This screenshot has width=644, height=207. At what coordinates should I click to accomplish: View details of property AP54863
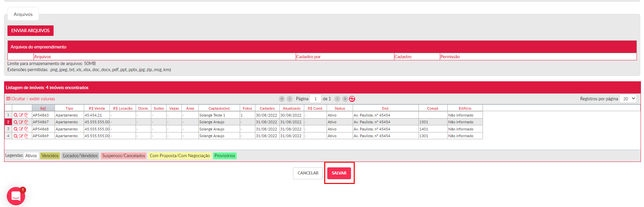16,115
